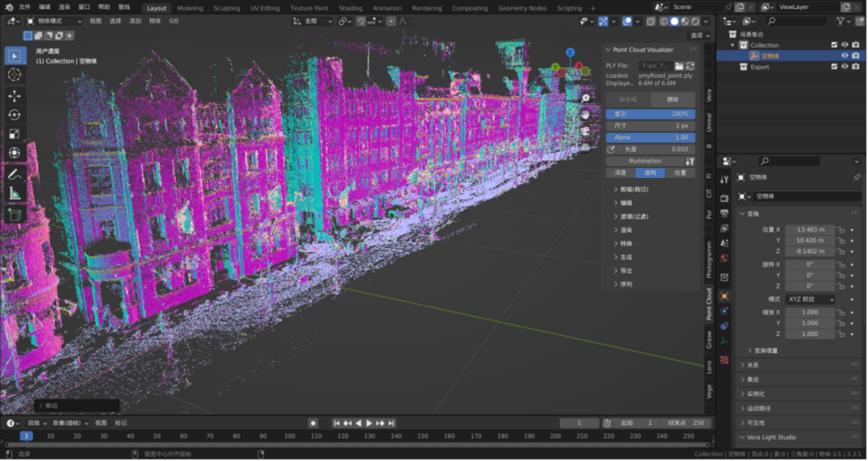Open Object Data properties axes icon

click(724, 342)
